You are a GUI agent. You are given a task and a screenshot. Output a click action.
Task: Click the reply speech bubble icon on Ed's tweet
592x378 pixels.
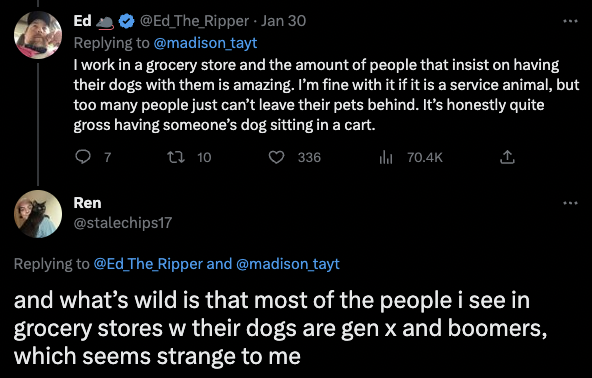[83, 157]
